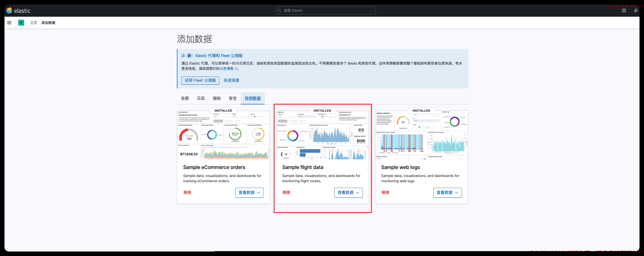The width and height of the screenshot is (644, 256).
Task: Expand 查看数据 for Sample flight data
Action: [348, 193]
